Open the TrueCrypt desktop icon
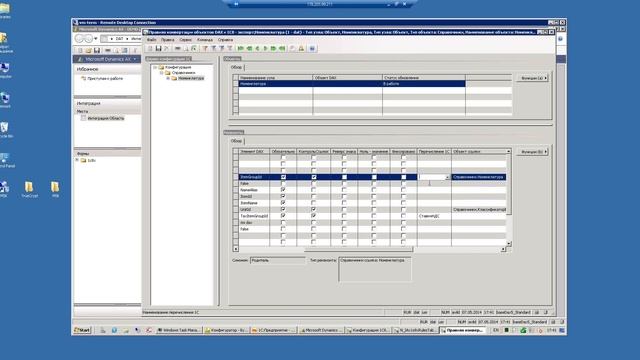 (x=29, y=190)
